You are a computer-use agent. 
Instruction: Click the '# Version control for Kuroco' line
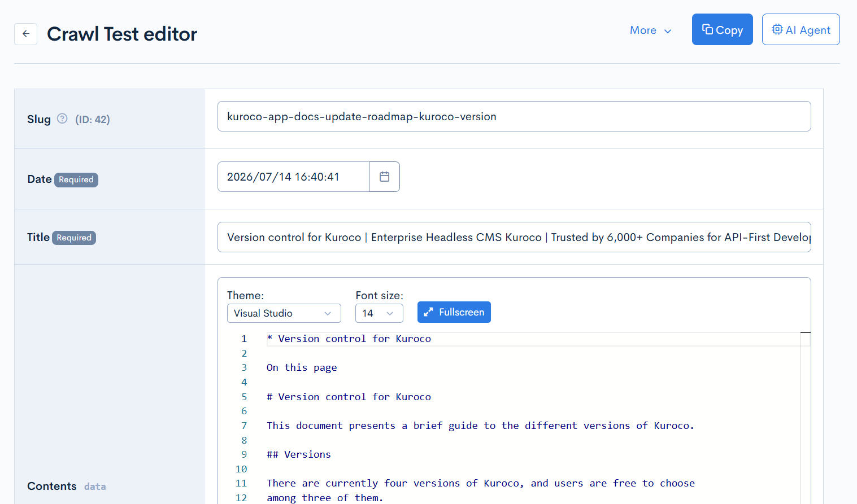point(349,397)
